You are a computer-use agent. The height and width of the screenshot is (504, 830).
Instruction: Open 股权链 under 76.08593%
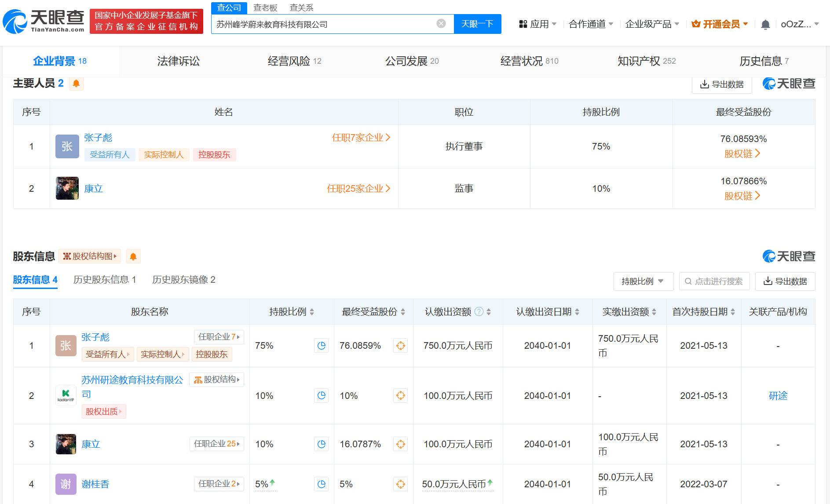pyautogui.click(x=742, y=154)
